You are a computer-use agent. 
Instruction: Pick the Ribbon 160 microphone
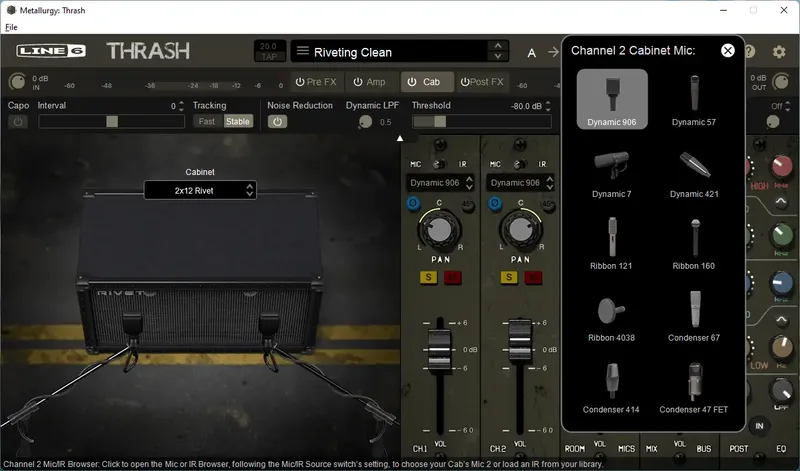click(694, 243)
